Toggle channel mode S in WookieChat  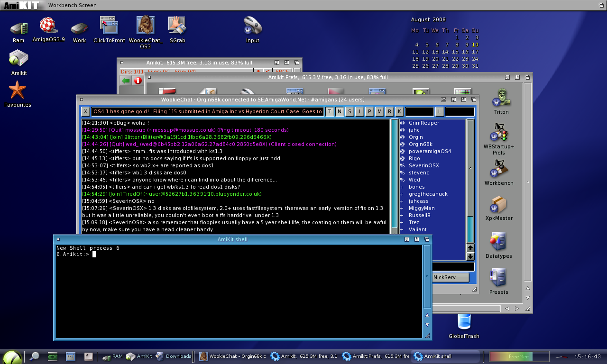pyautogui.click(x=350, y=111)
